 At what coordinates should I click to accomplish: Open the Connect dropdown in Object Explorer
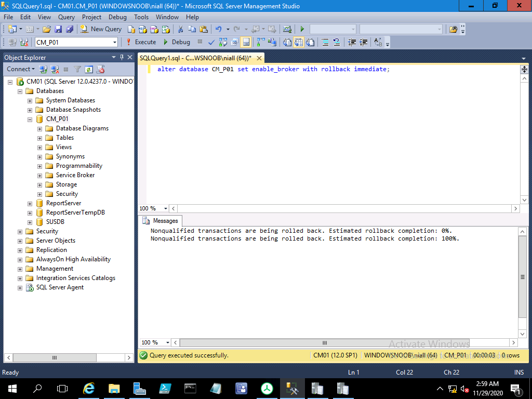21,69
